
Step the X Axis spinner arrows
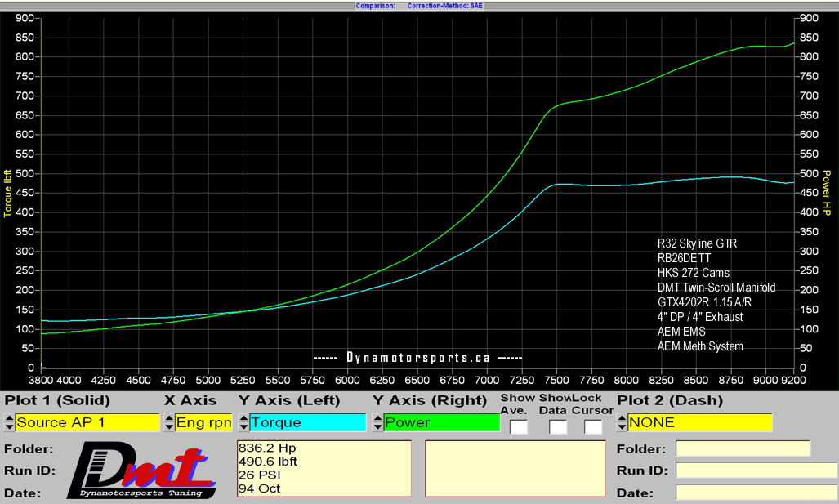click(170, 422)
